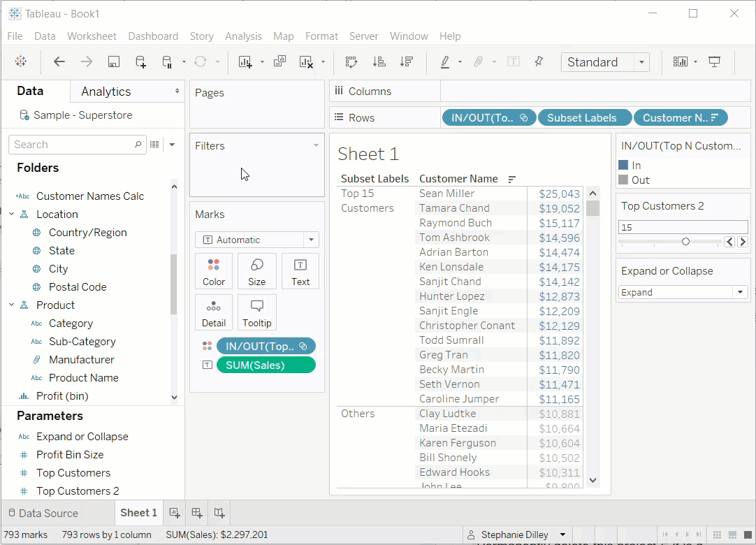This screenshot has height=545, width=756.
Task: Open the Analysis menu
Action: click(243, 36)
